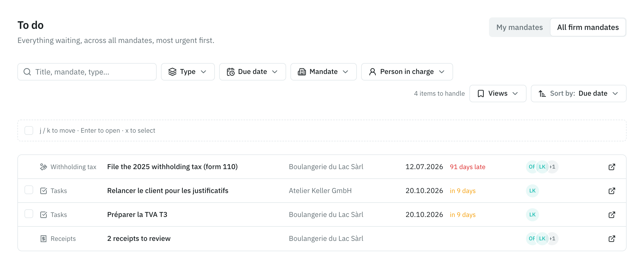Select the All firm mandates tab

[588, 27]
